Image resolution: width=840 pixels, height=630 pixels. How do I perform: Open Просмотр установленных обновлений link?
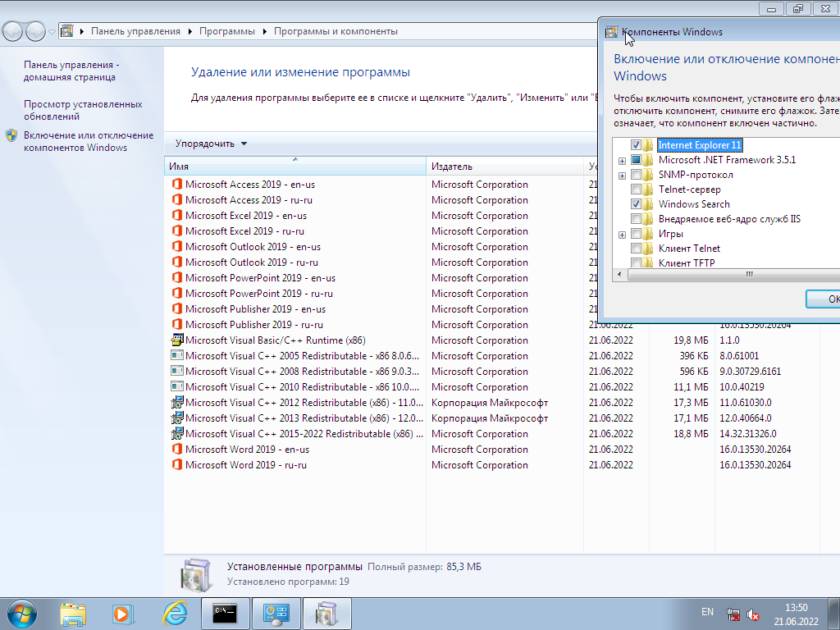[x=83, y=110]
